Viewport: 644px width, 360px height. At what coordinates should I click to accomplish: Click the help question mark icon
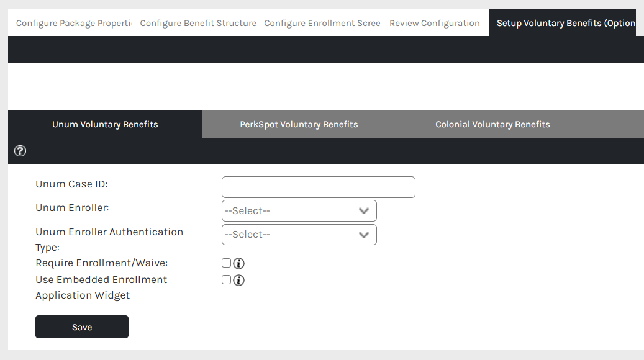[20, 151]
